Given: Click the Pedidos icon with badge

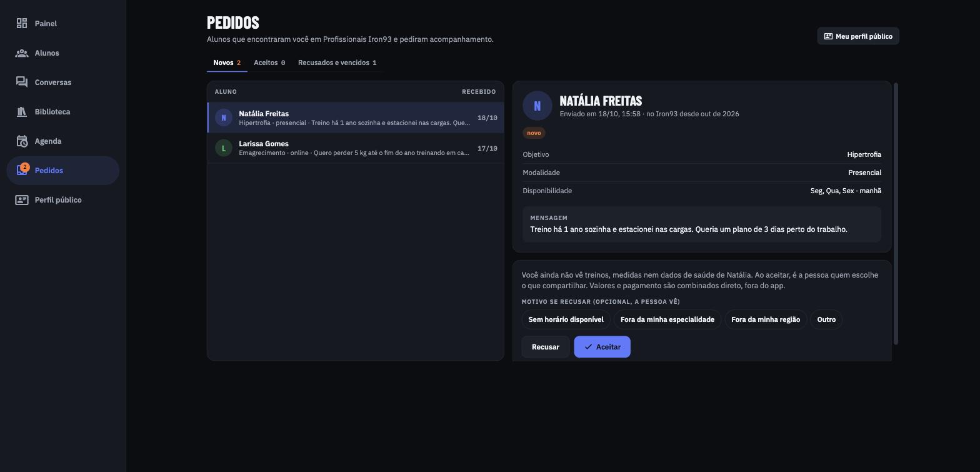Looking at the screenshot, I should tap(22, 170).
